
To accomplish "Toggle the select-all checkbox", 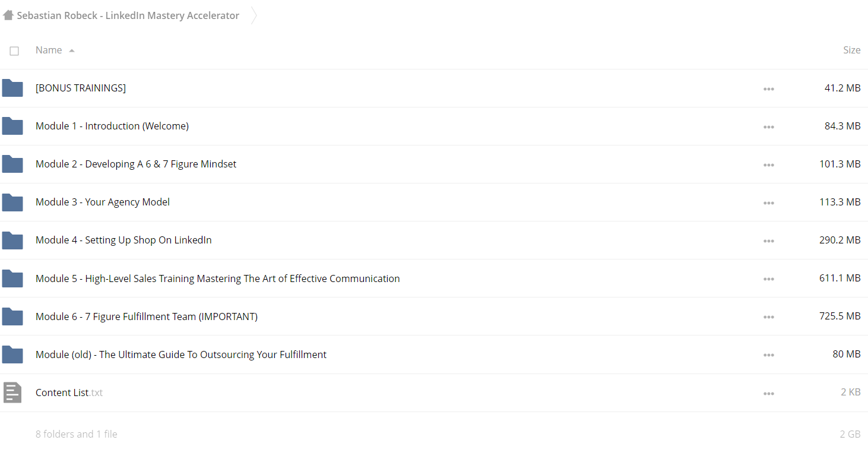I will click(x=14, y=51).
